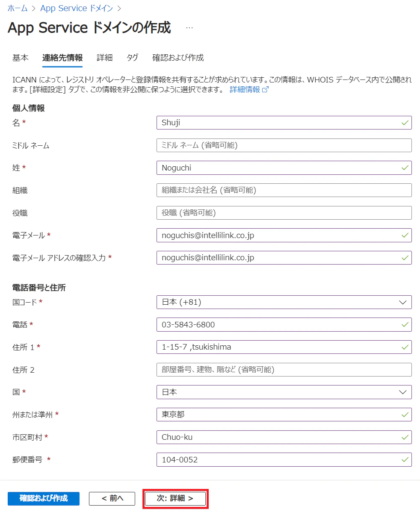
Task: Click the checkmark in the 03-5843-6800 phone field
Action: 405,324
